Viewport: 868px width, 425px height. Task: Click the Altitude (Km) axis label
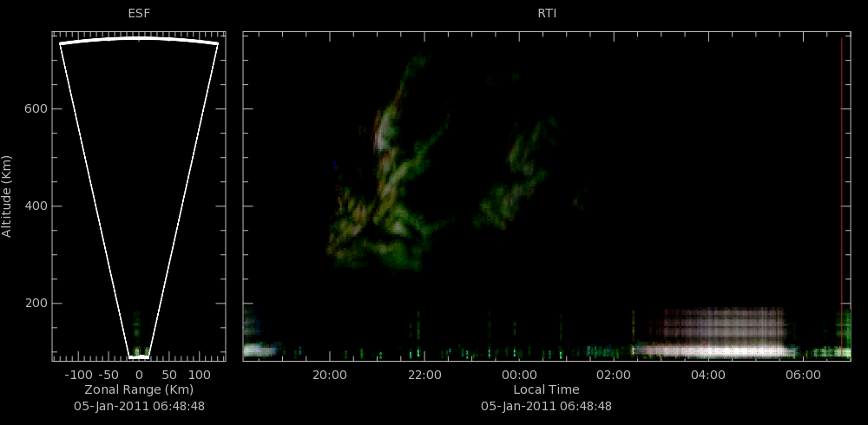coord(7,196)
